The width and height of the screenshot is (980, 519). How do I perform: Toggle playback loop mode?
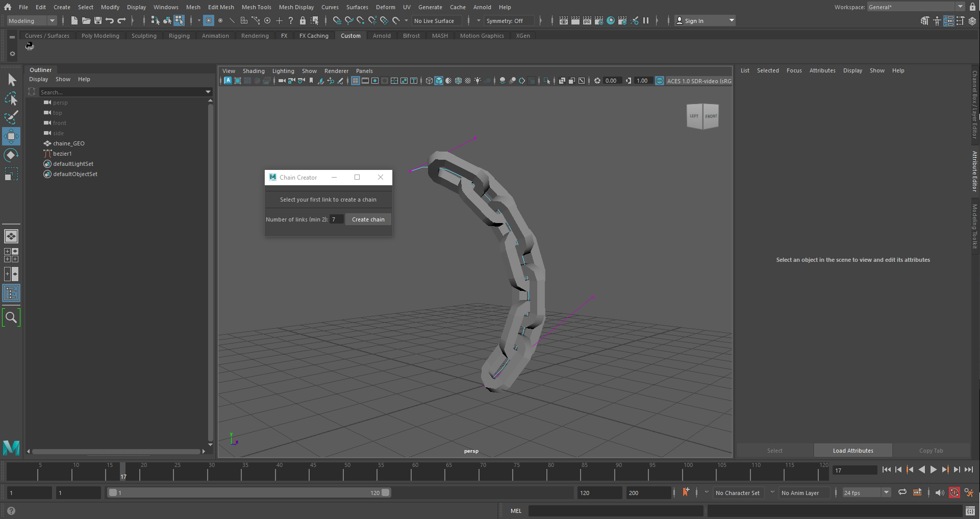902,492
